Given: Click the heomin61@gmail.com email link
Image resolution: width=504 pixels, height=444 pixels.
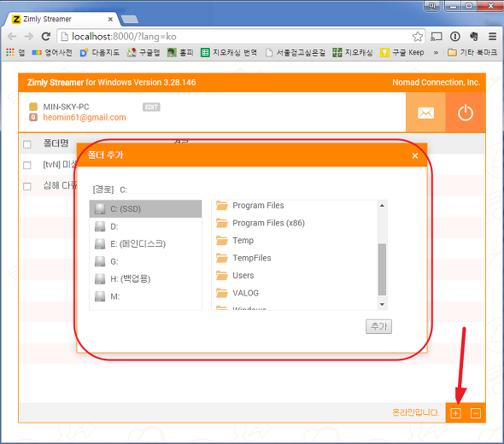Looking at the screenshot, I should click(85, 118).
